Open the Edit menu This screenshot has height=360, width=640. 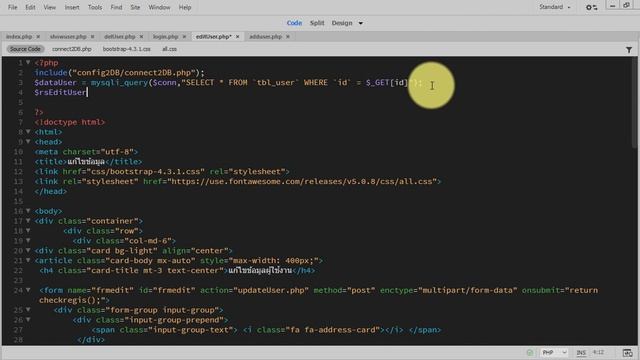[x=30, y=7]
